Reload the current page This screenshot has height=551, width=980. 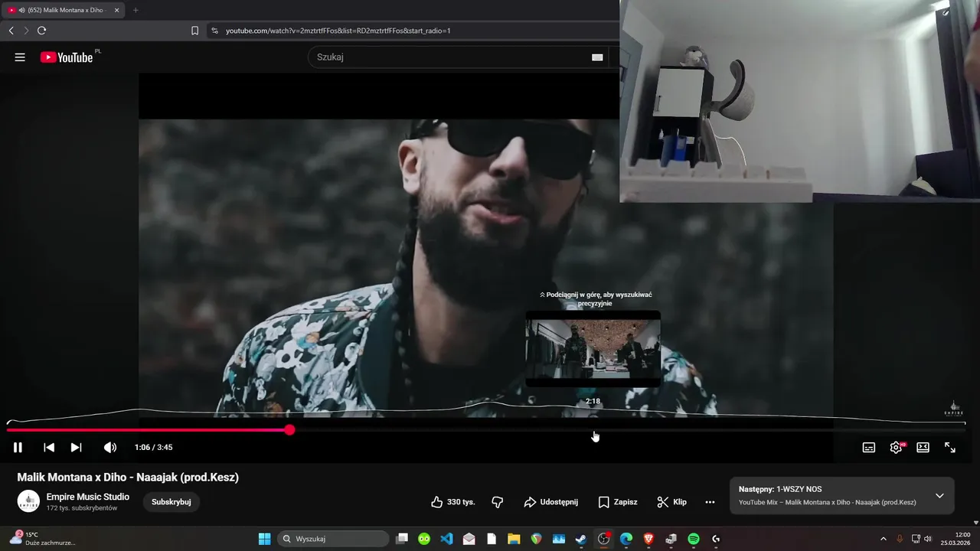(41, 31)
